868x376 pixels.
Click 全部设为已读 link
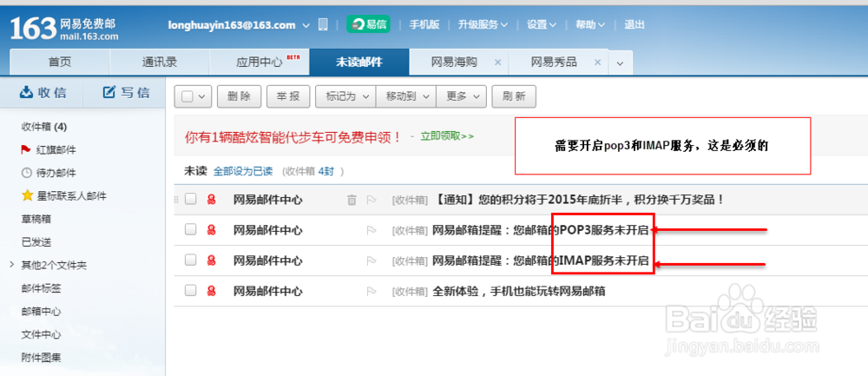243,172
